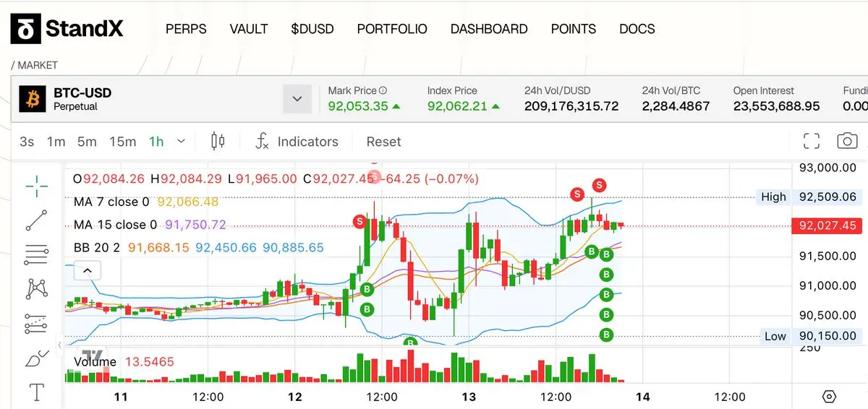Click the Index Price value 92,062.21
The image size is (868, 409).
coord(457,106)
